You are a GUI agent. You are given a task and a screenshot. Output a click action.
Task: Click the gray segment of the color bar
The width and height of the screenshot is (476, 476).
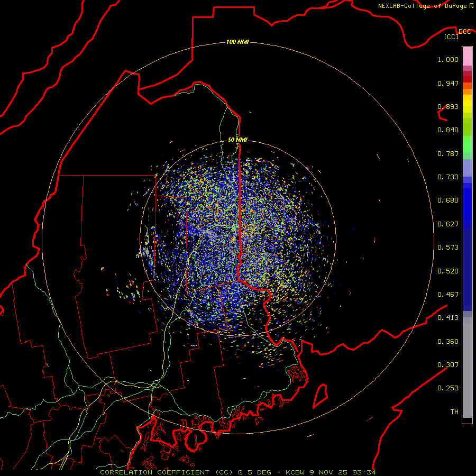pos(467,368)
